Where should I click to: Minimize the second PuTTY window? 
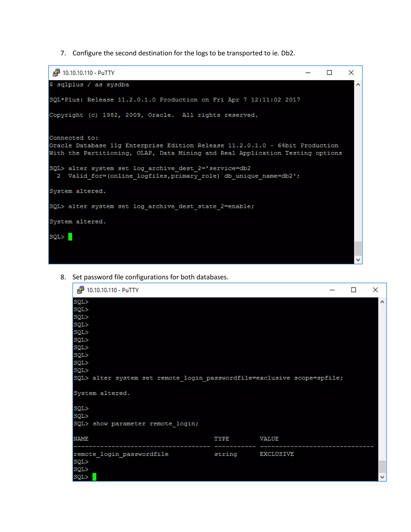(332, 290)
